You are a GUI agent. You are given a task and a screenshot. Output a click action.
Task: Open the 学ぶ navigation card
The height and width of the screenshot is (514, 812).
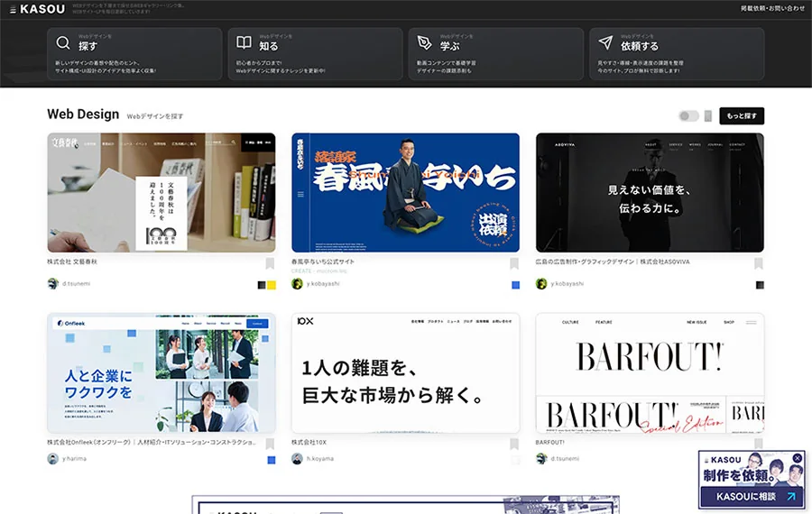click(495, 54)
